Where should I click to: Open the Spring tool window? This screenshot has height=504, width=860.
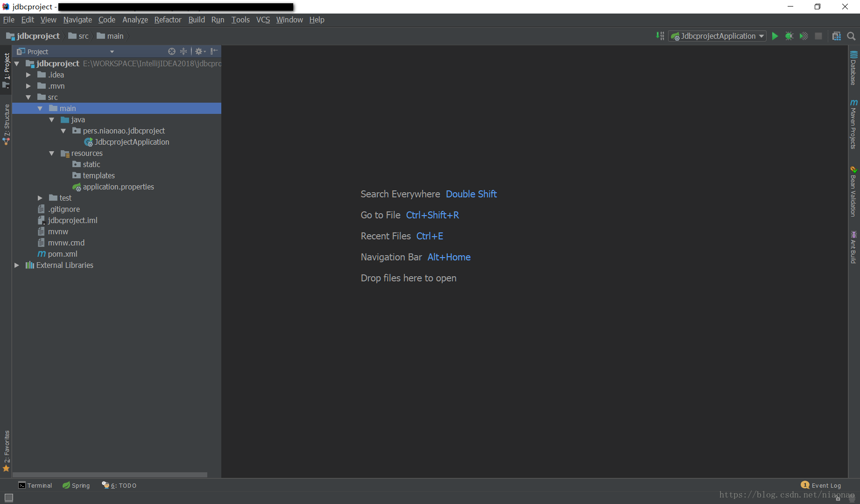point(76,485)
